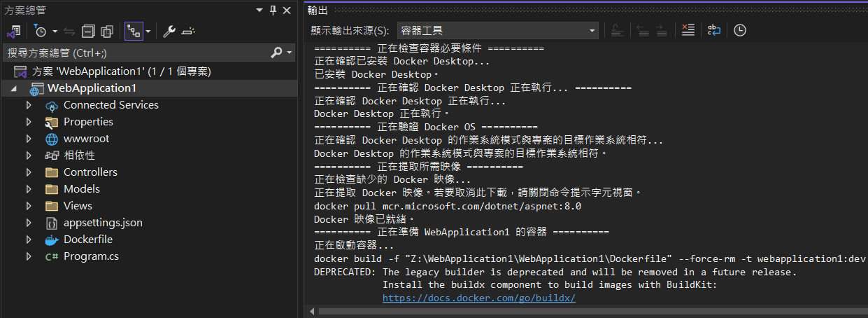Click the Program.cs C# icon
868x318 pixels.
(x=51, y=256)
